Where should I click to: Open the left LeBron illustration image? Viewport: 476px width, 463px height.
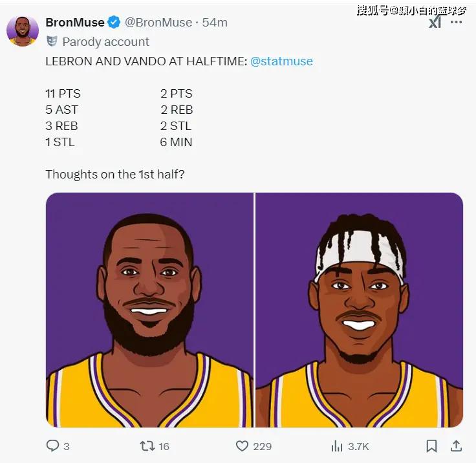click(149, 310)
